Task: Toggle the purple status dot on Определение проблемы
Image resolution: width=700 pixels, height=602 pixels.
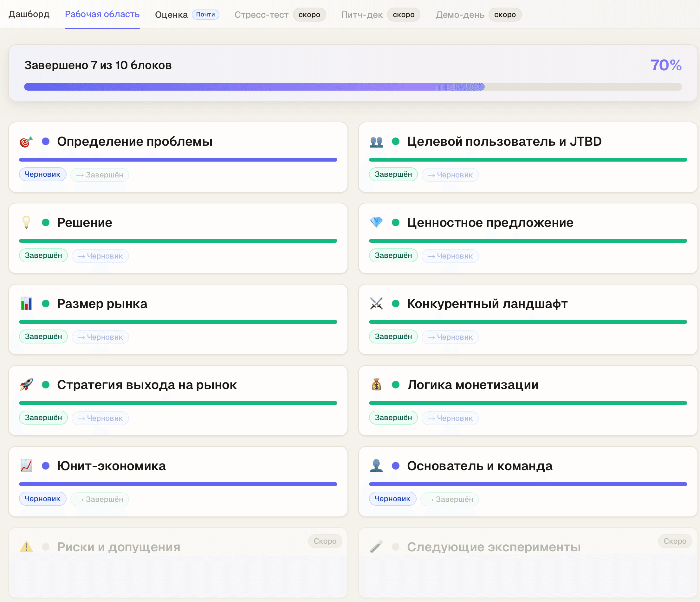Action: coord(46,141)
